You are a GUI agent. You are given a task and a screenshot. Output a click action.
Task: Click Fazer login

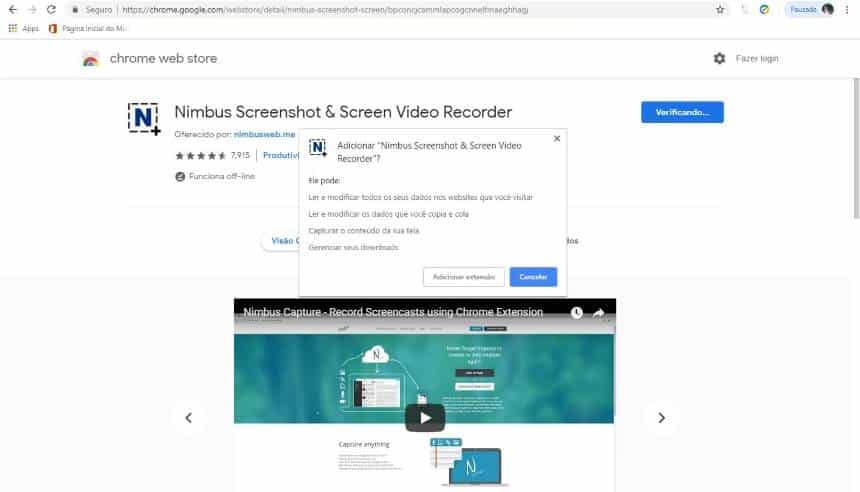757,59
